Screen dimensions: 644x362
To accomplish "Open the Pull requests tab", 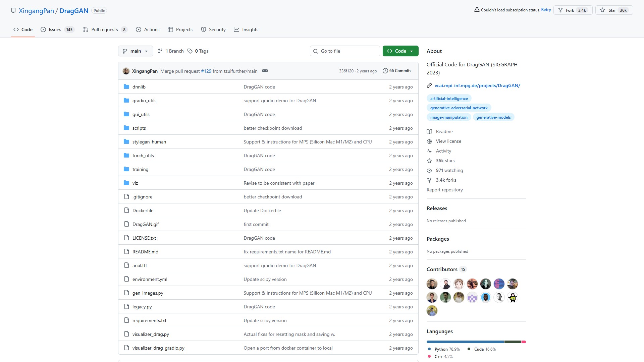I will 105,29.
